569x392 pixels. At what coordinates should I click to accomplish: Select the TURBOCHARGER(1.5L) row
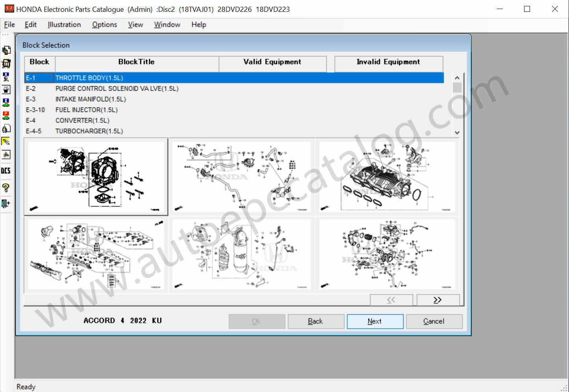(x=234, y=131)
